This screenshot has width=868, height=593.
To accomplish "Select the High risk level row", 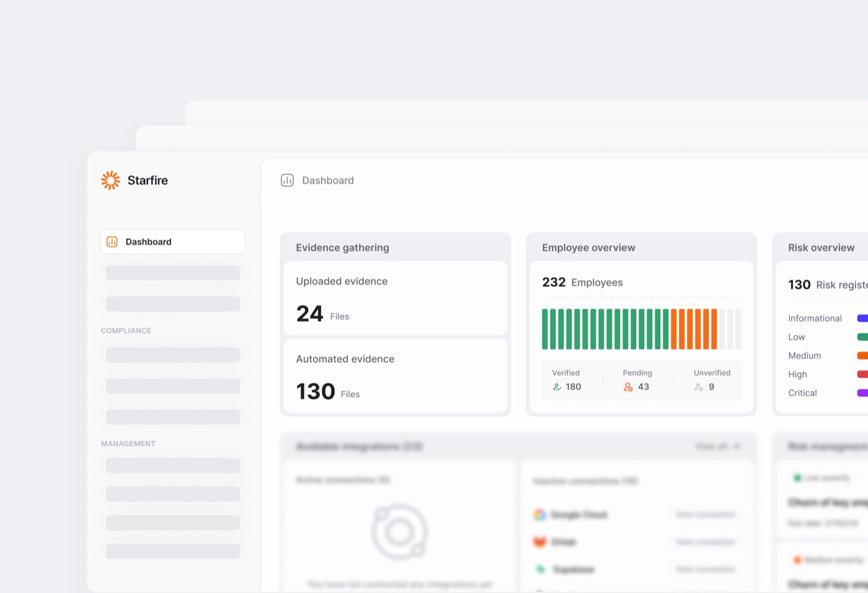I will point(828,374).
